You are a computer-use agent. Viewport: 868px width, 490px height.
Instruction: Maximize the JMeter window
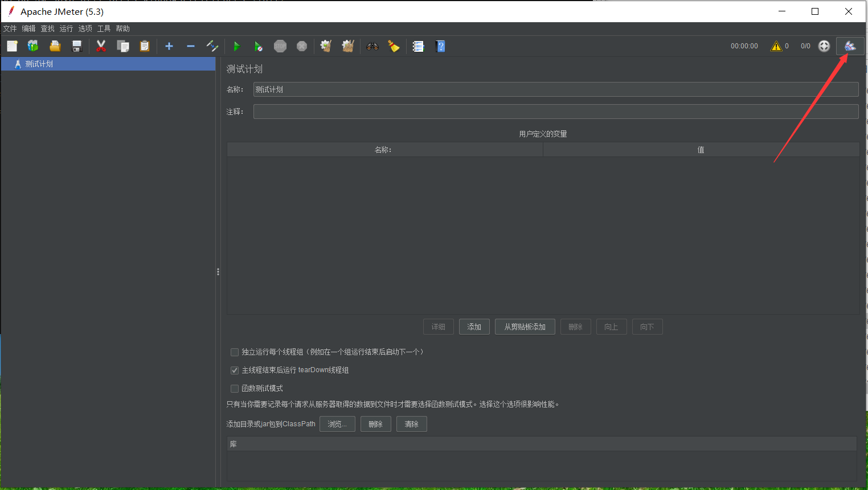(x=815, y=11)
